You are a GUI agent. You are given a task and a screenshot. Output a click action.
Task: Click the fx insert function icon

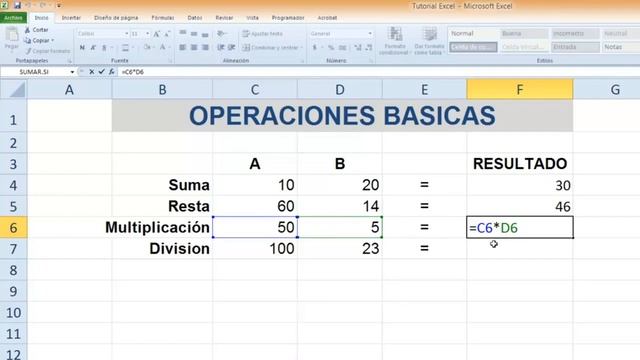point(111,72)
